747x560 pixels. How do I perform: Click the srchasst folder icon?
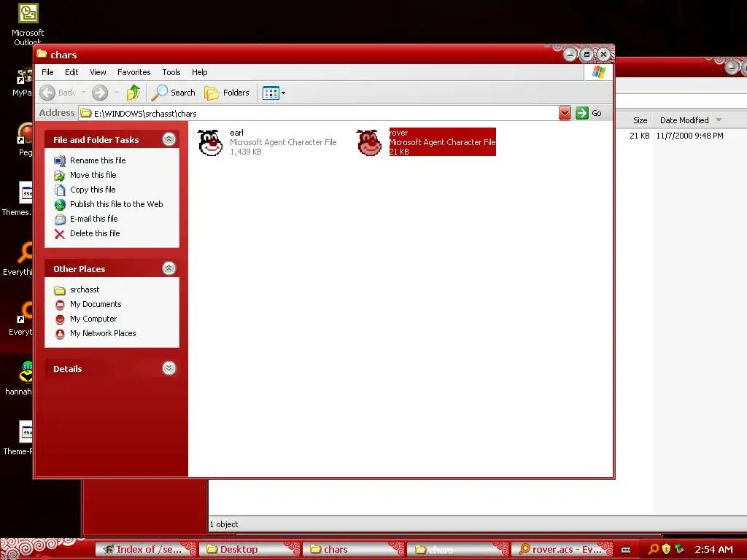tap(60, 290)
